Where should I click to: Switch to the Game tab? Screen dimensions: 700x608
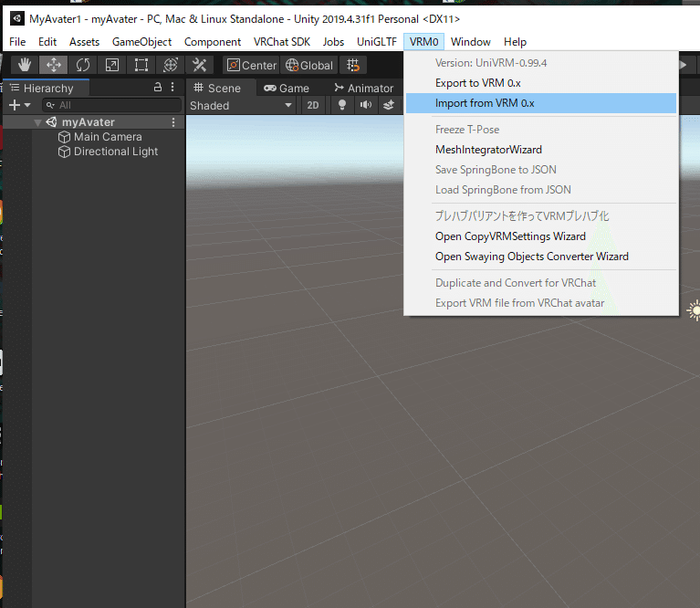click(x=287, y=88)
